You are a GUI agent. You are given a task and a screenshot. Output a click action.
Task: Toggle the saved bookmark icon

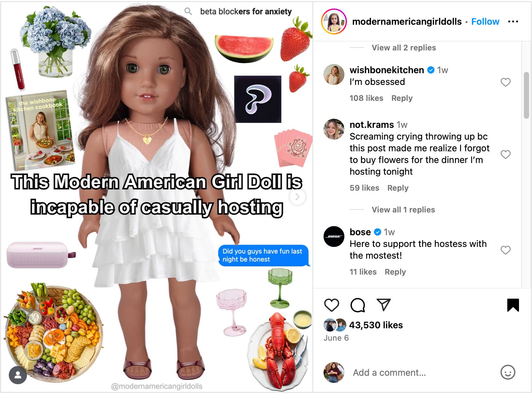pyautogui.click(x=513, y=305)
